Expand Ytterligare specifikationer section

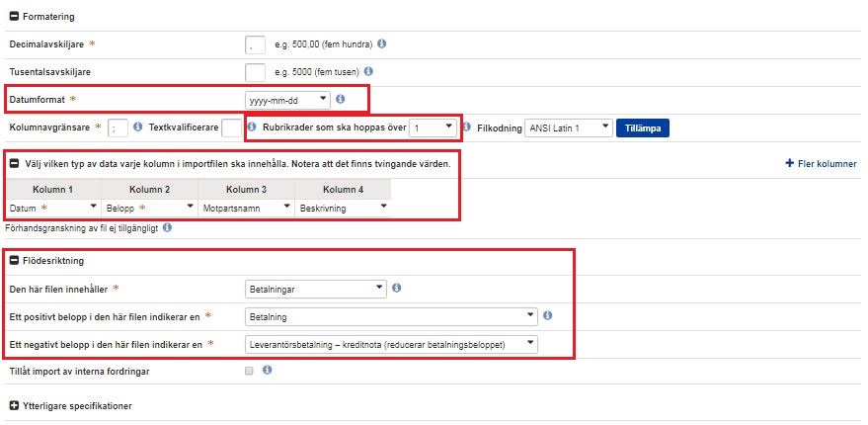point(14,405)
